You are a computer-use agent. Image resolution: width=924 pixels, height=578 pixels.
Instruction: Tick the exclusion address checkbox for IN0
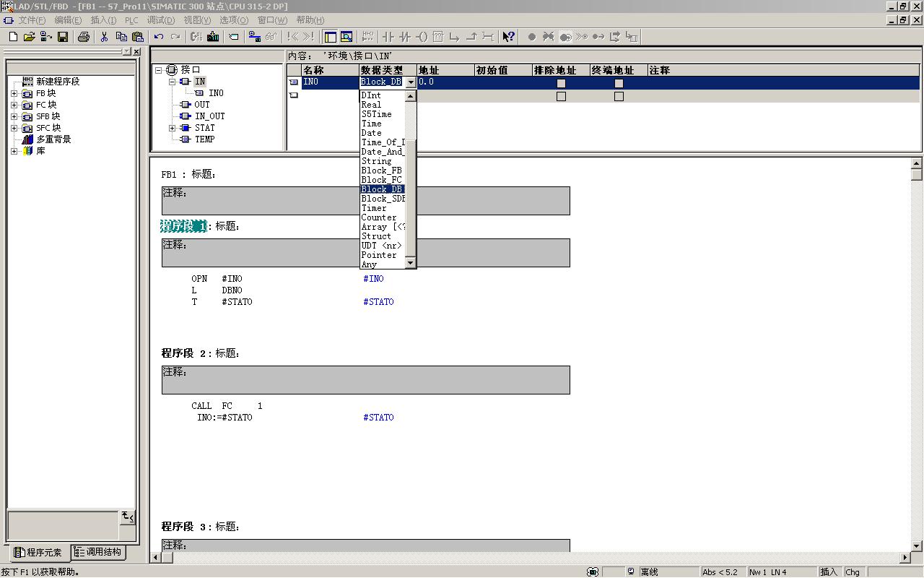[x=561, y=83]
